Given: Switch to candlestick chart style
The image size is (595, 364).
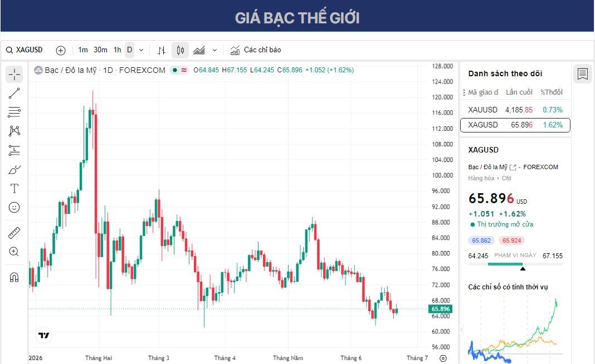Looking at the screenshot, I should 181,50.
